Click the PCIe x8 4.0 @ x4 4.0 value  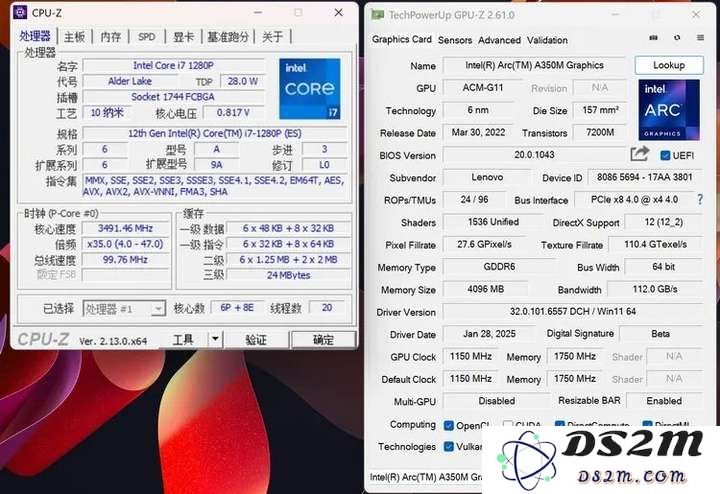[x=634, y=200]
